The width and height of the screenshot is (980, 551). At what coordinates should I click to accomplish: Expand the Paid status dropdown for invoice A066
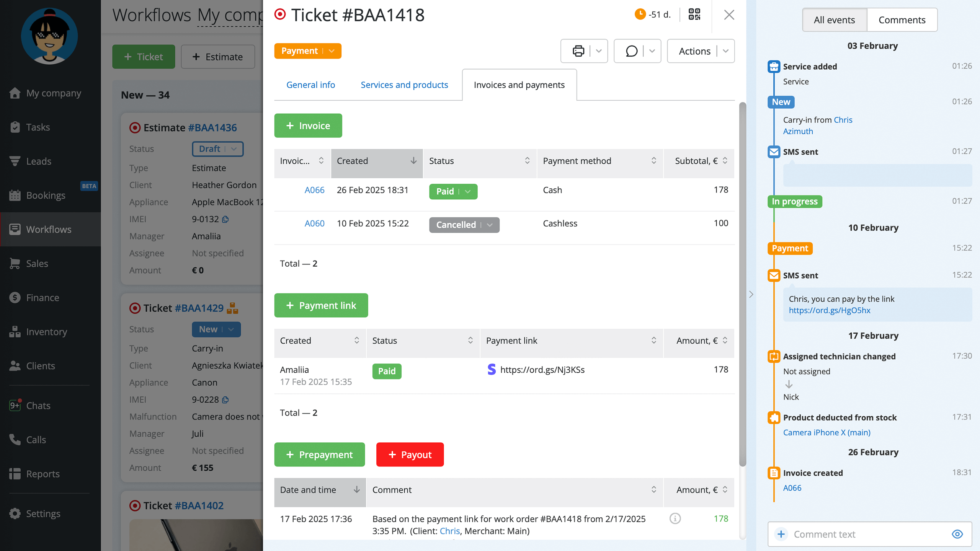pos(468,191)
